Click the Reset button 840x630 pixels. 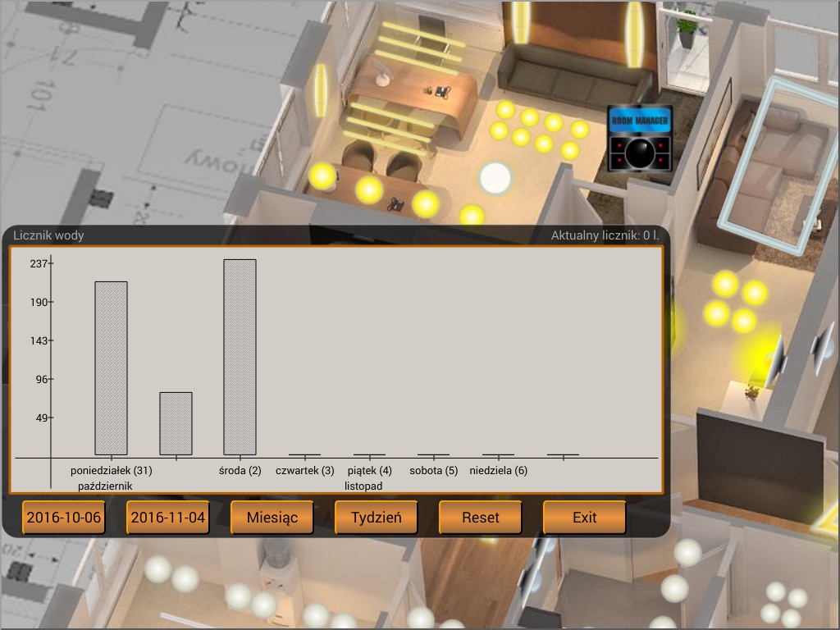pyautogui.click(x=480, y=518)
